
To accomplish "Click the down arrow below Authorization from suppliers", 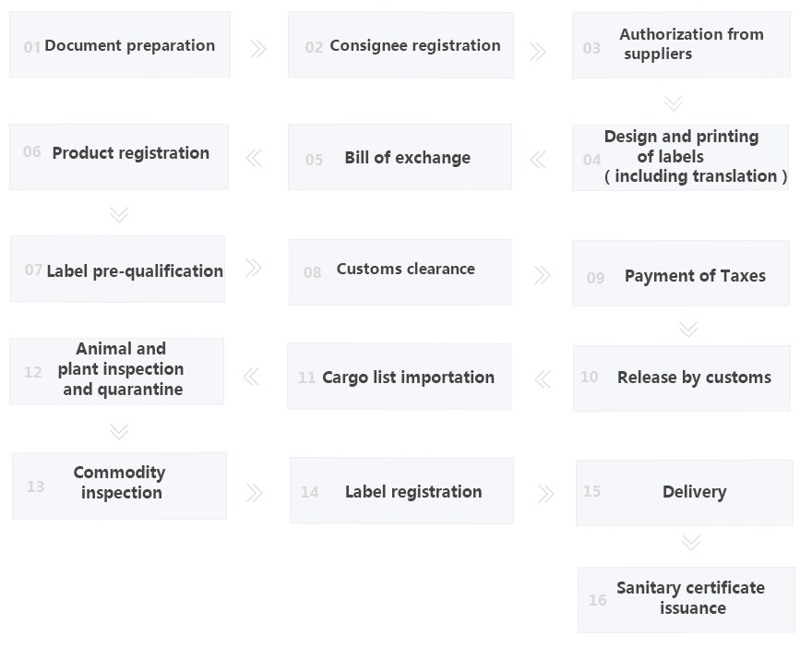I will click(674, 102).
